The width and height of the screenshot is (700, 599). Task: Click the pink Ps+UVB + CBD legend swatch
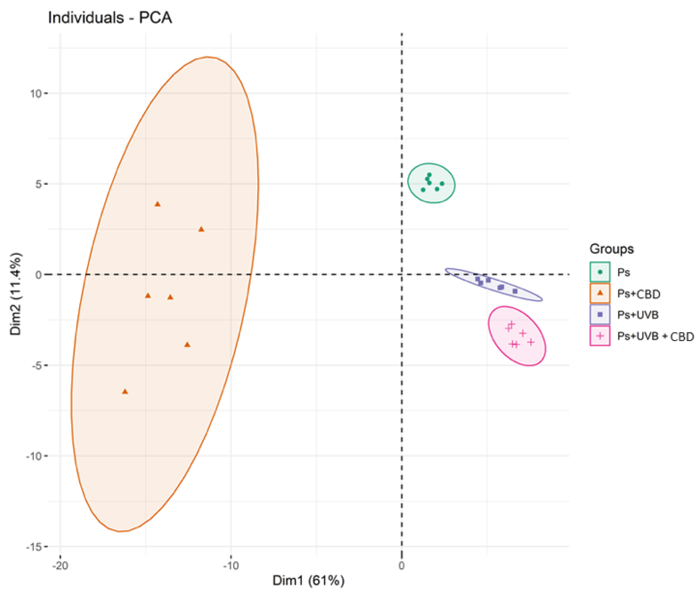click(x=600, y=336)
